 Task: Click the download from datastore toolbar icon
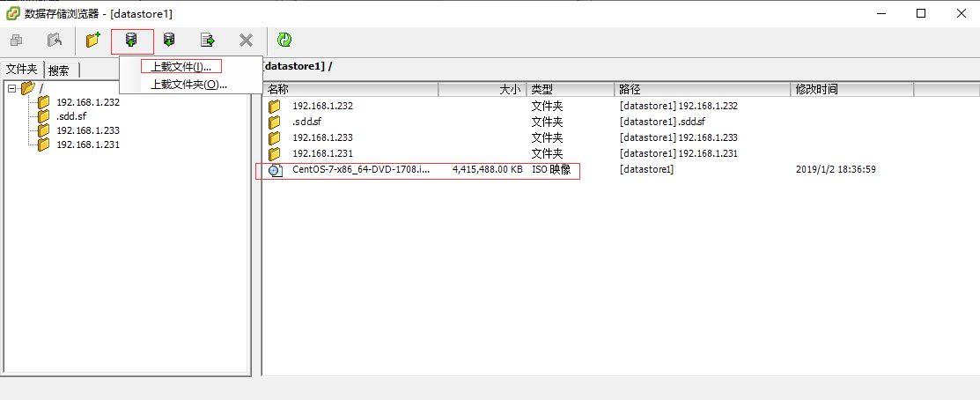tap(169, 41)
